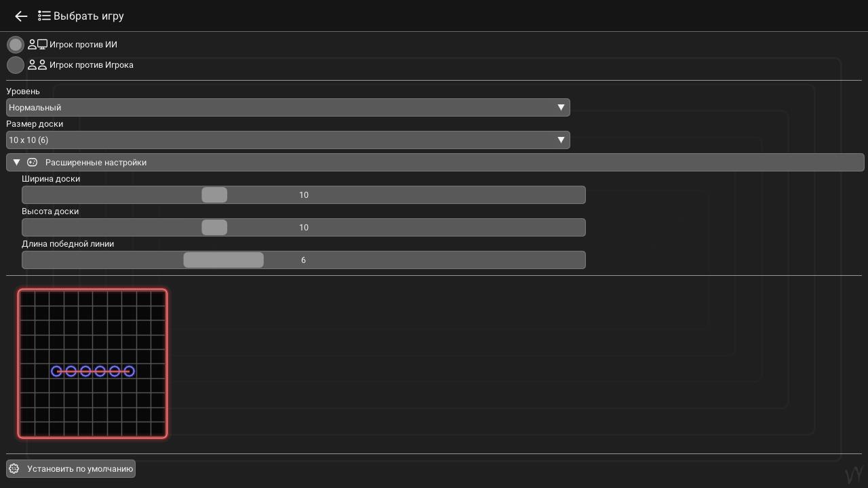
Task: Adjust the Высота доски slider
Action: coord(214,227)
